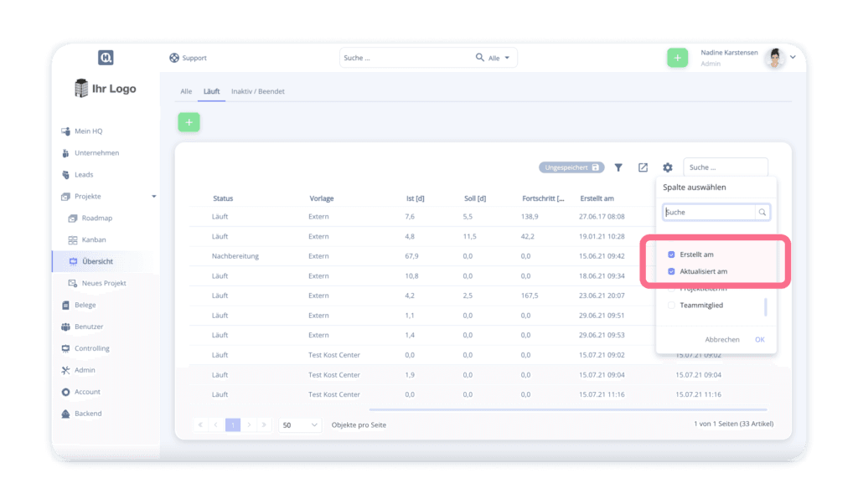Click the Controlling sidebar icon
858x504 pixels.
click(x=66, y=348)
